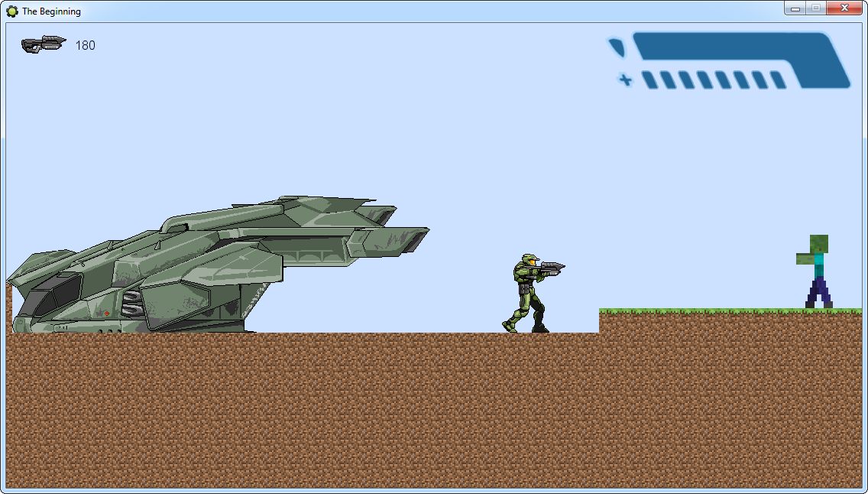Click the shield bar in the HUD
Image resolution: width=868 pixels, height=494 pixels.
click(x=741, y=60)
